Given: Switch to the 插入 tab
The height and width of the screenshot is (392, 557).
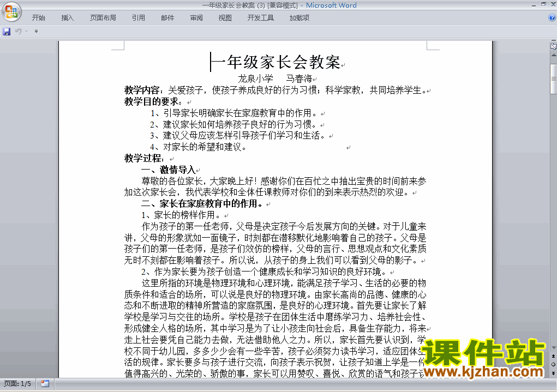Looking at the screenshot, I should pos(68,18).
